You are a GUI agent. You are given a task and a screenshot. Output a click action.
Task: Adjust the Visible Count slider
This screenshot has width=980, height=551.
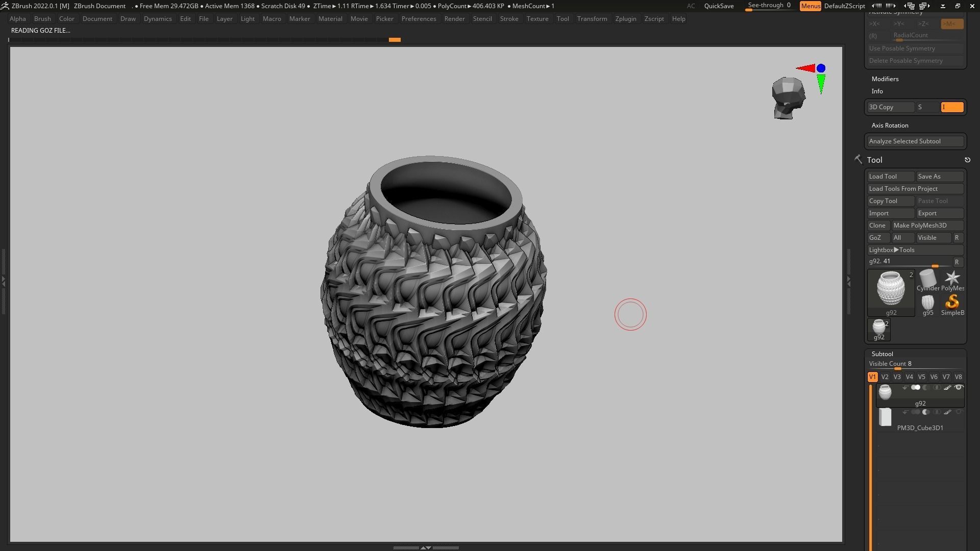[x=916, y=364]
